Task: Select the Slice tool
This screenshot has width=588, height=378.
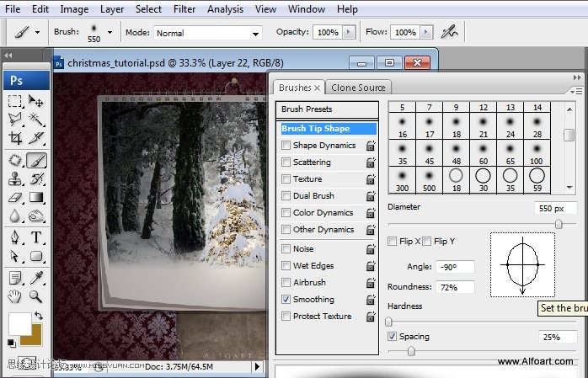Action: [36, 138]
